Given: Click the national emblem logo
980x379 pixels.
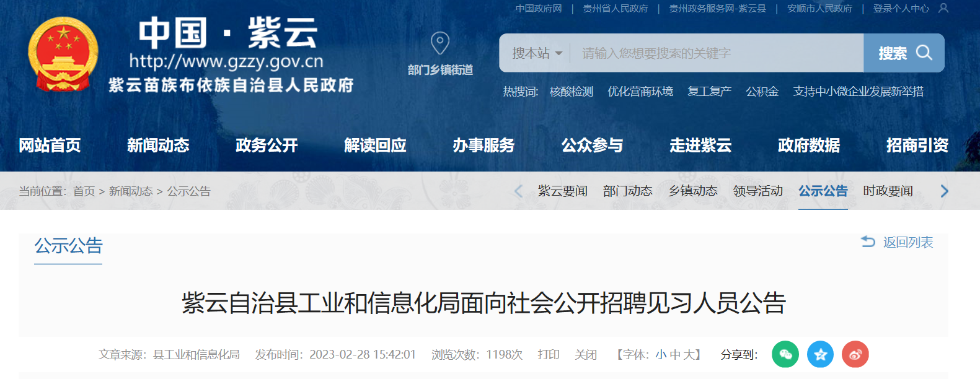Looking at the screenshot, I should click(63, 54).
